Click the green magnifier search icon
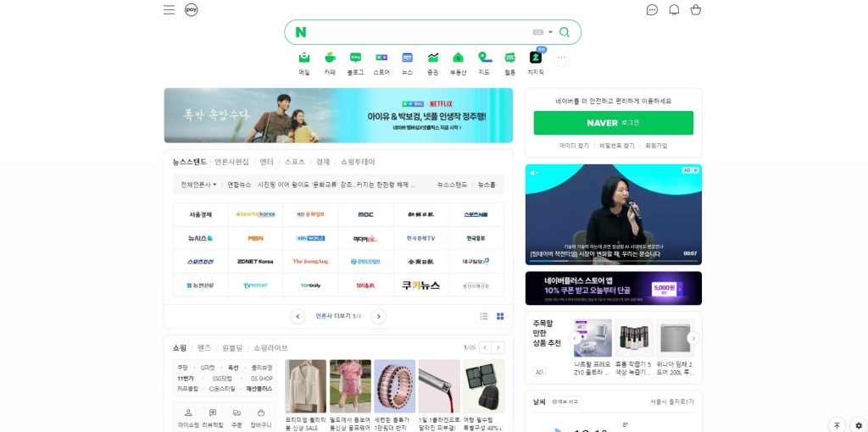Screen dimensions: 868x432 (564, 32)
